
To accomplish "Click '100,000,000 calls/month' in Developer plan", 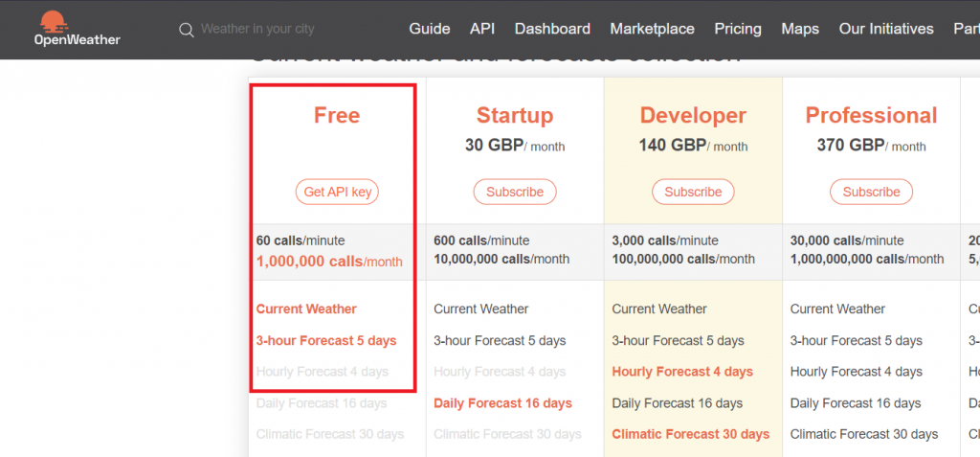I will (683, 259).
